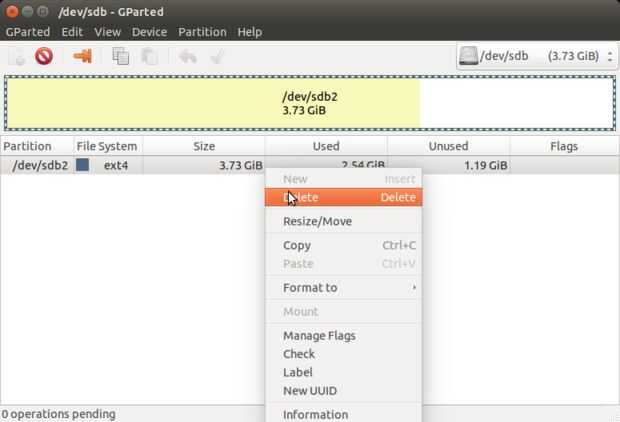Open the /dev/sdb device selector dropdown
The width and height of the screenshot is (620, 422).
coord(537,56)
